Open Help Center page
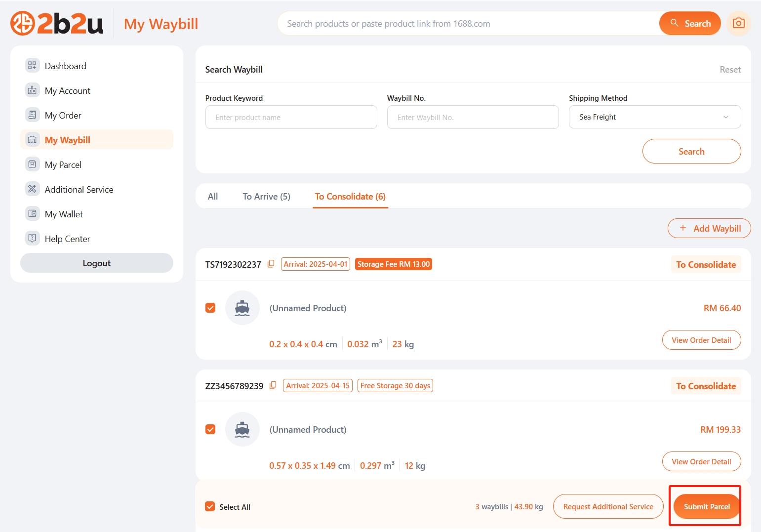761x532 pixels. tap(67, 239)
